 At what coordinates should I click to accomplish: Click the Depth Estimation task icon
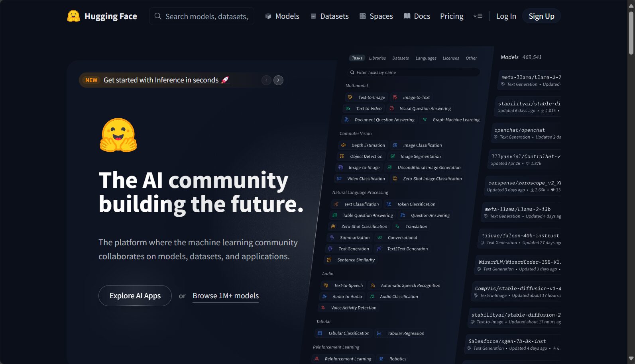tap(343, 145)
